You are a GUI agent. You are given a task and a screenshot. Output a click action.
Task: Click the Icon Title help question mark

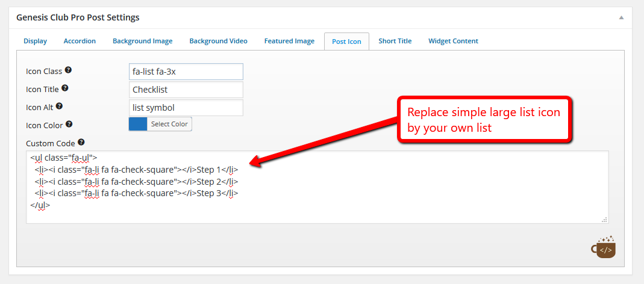65,88
